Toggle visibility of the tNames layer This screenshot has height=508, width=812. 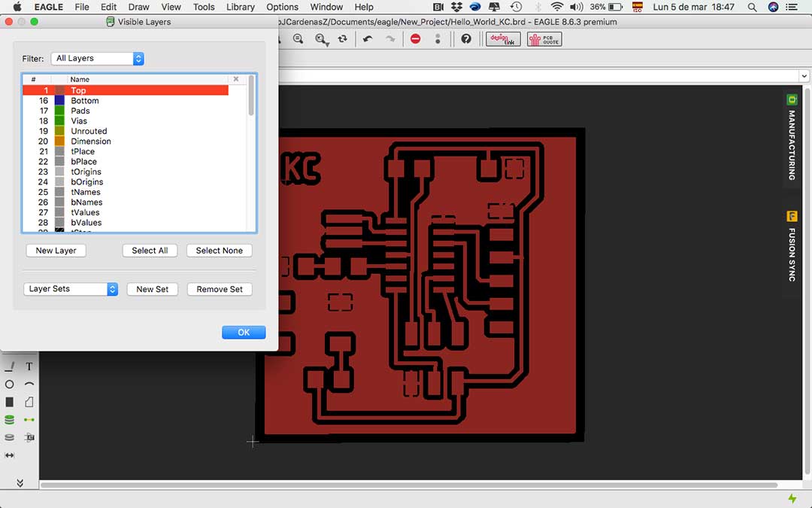(x=86, y=192)
